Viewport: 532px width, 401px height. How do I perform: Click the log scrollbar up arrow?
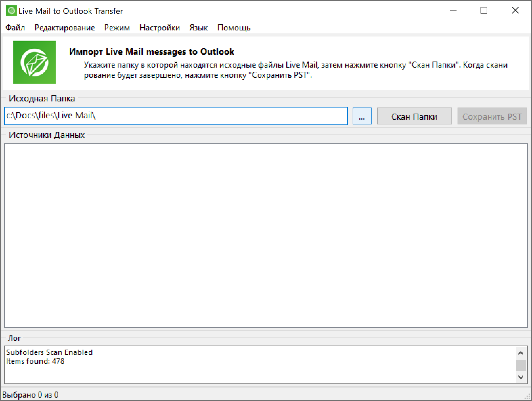(x=521, y=353)
